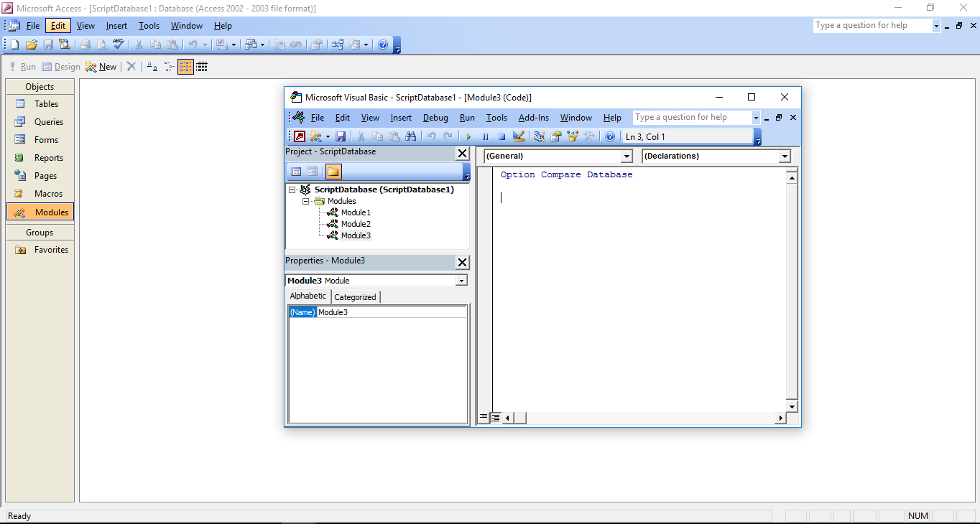Close the Properties - Module3 panel
The width and height of the screenshot is (980, 524).
tap(462, 262)
